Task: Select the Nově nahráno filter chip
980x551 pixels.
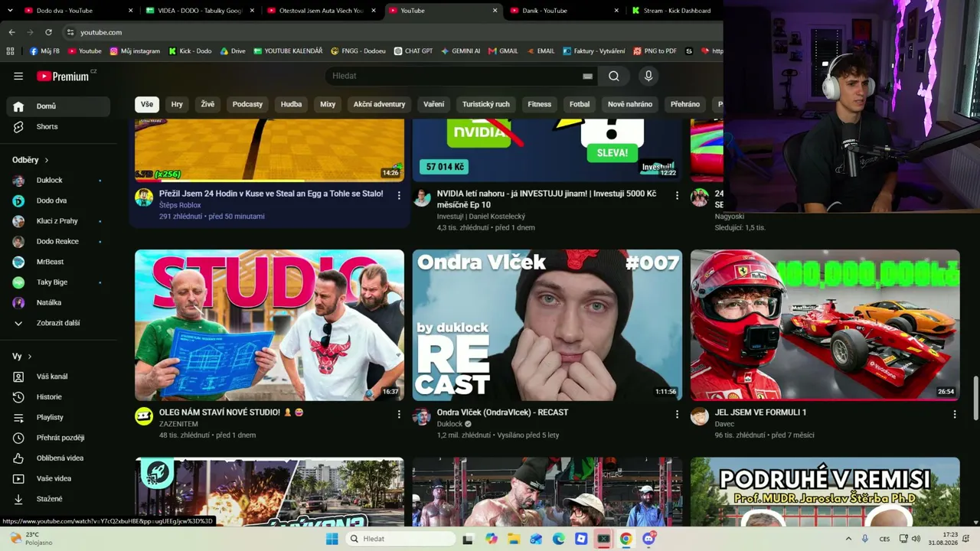Action: (630, 104)
